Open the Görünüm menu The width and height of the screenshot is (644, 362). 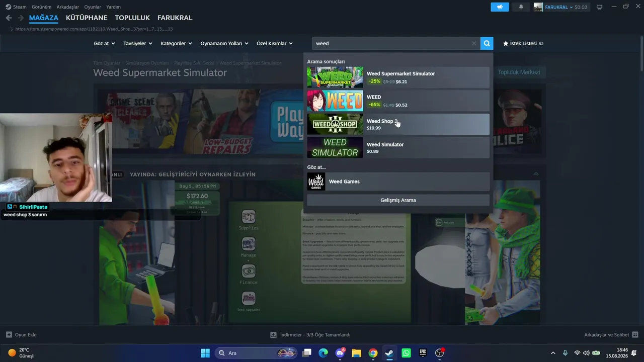[41, 7]
